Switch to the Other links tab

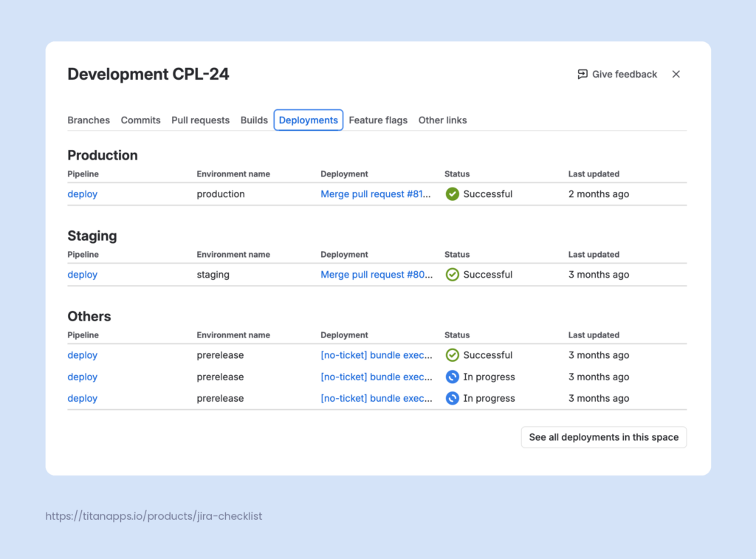click(x=443, y=120)
